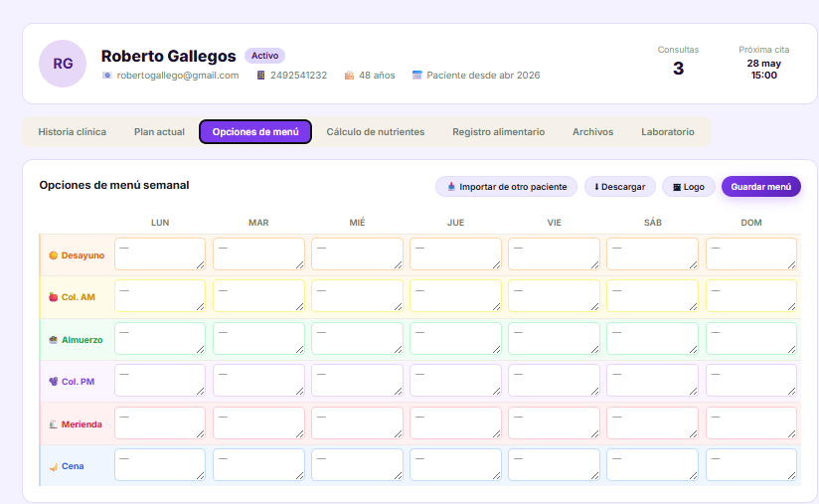Click the Almuerzo row label
Image resolution: width=819 pixels, height=504 pixels.
tap(82, 340)
